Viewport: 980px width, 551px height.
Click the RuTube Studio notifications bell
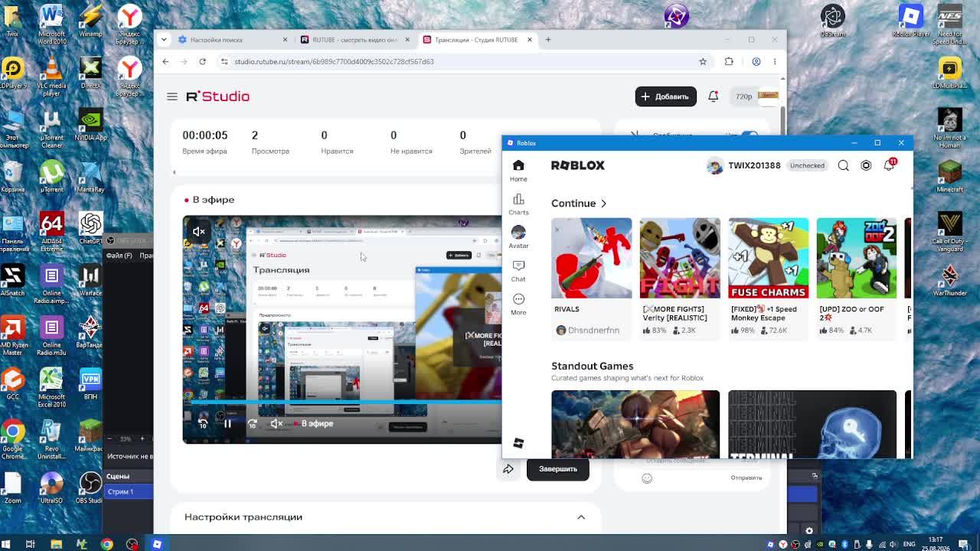(x=713, y=96)
